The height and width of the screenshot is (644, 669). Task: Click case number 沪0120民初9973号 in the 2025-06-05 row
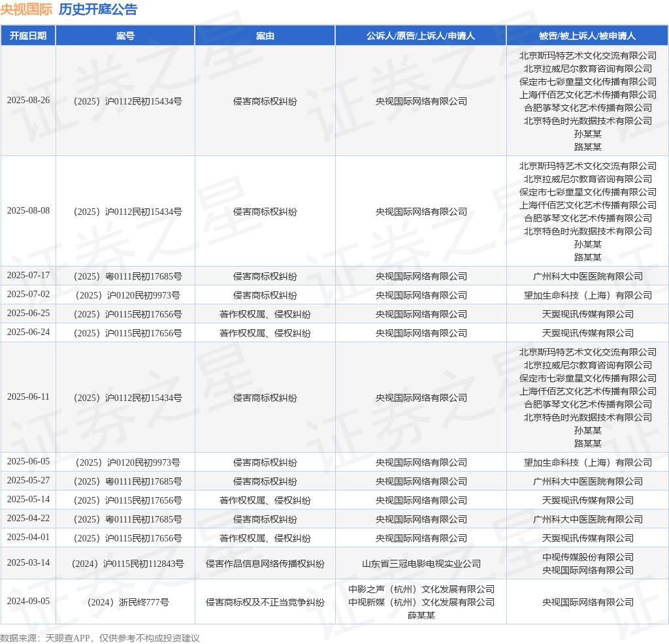(x=127, y=462)
